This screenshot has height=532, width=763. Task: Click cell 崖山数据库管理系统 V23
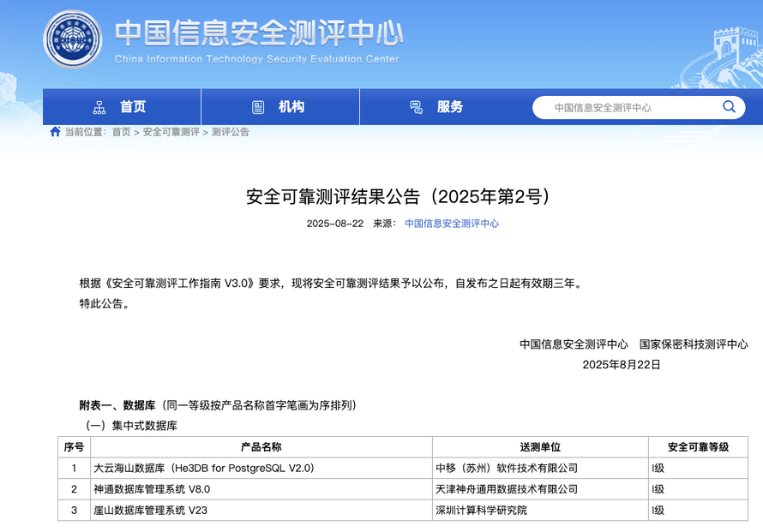pyautogui.click(x=261, y=510)
